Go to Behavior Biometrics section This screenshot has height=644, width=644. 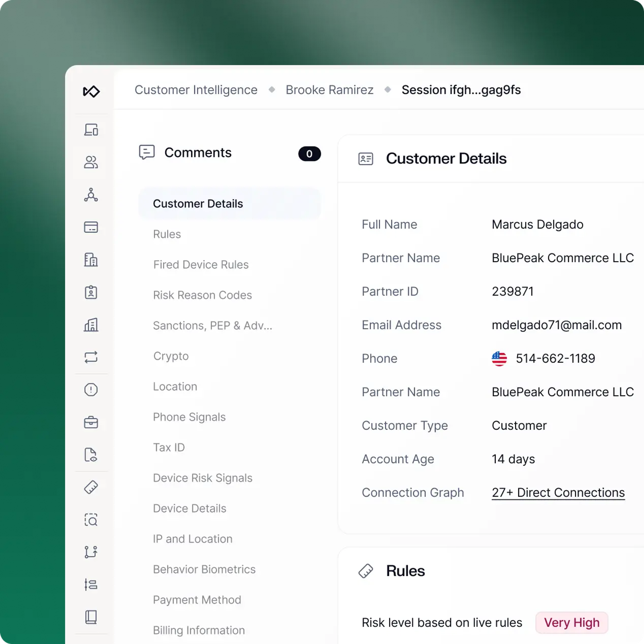pyautogui.click(x=204, y=569)
